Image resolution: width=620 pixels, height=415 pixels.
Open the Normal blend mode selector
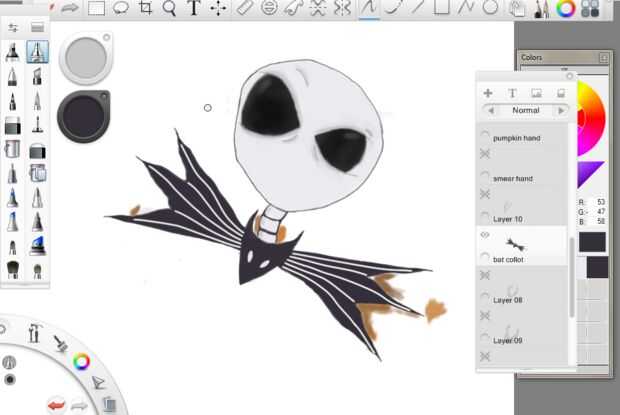[525, 111]
